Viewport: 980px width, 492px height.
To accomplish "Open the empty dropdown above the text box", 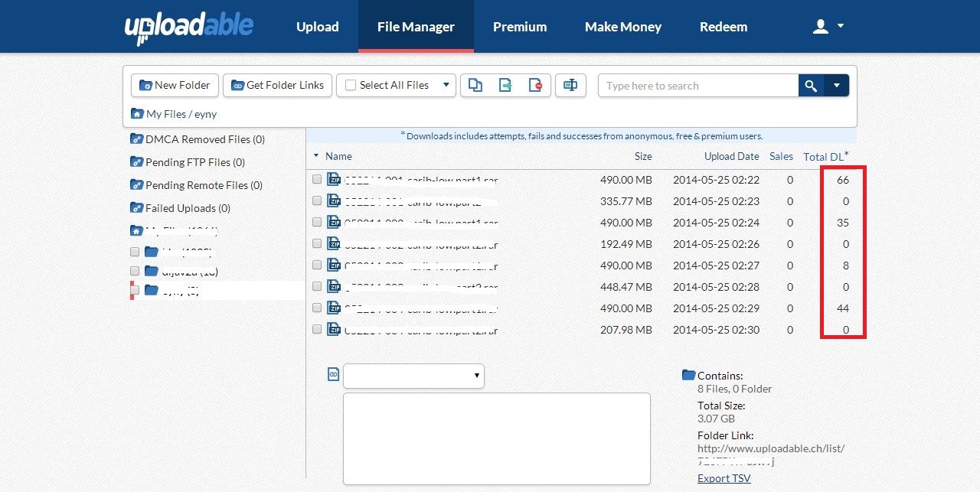I will click(x=413, y=376).
